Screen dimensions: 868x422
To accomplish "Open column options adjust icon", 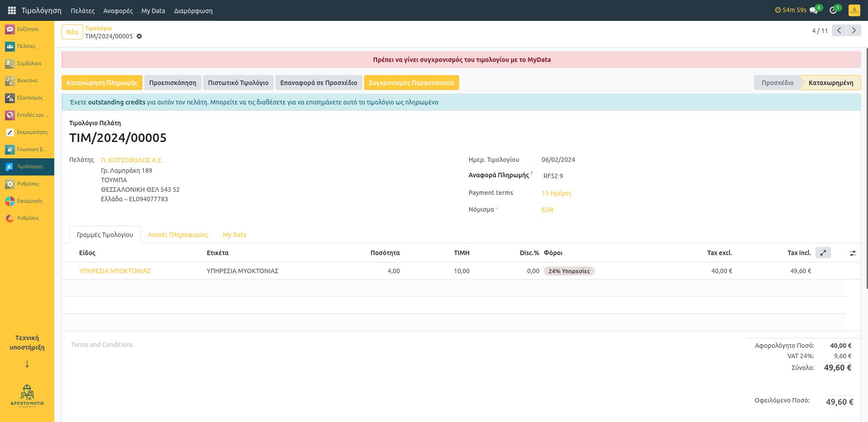I will [853, 253].
